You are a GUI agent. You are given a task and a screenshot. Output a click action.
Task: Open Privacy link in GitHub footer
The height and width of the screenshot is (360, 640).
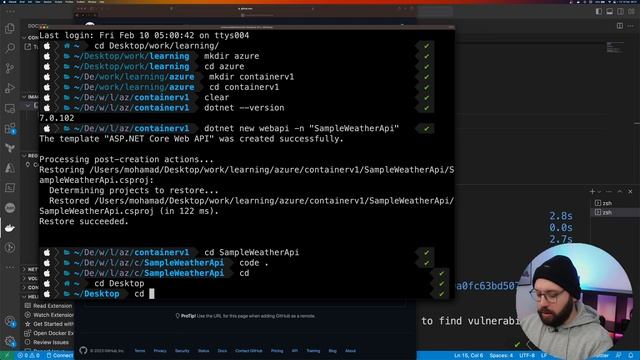(160, 351)
